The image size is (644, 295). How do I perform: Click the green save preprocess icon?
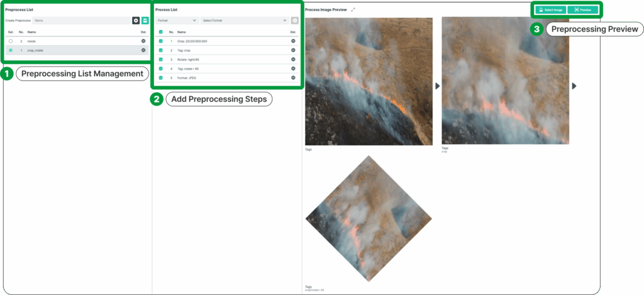pyautogui.click(x=145, y=21)
